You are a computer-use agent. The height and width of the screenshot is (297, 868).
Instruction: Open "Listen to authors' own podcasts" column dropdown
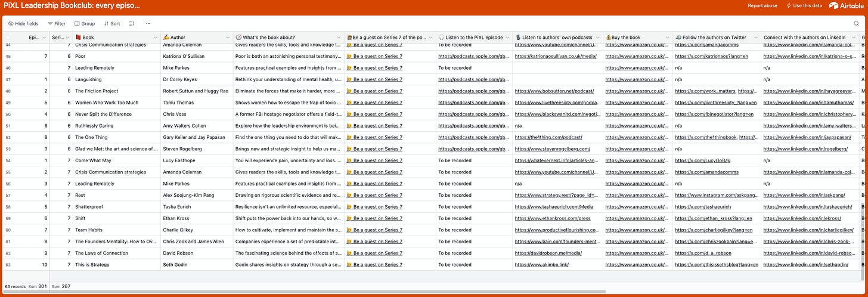[x=598, y=37]
